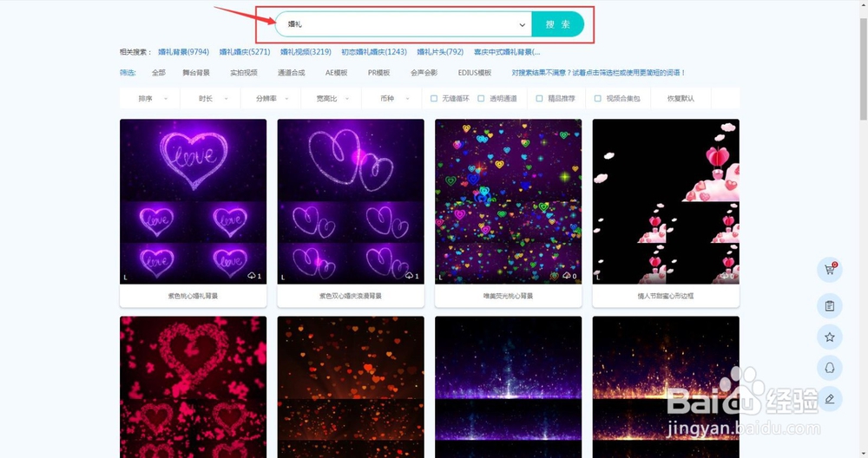Open related search 婚礼背景(9794)

(x=183, y=52)
